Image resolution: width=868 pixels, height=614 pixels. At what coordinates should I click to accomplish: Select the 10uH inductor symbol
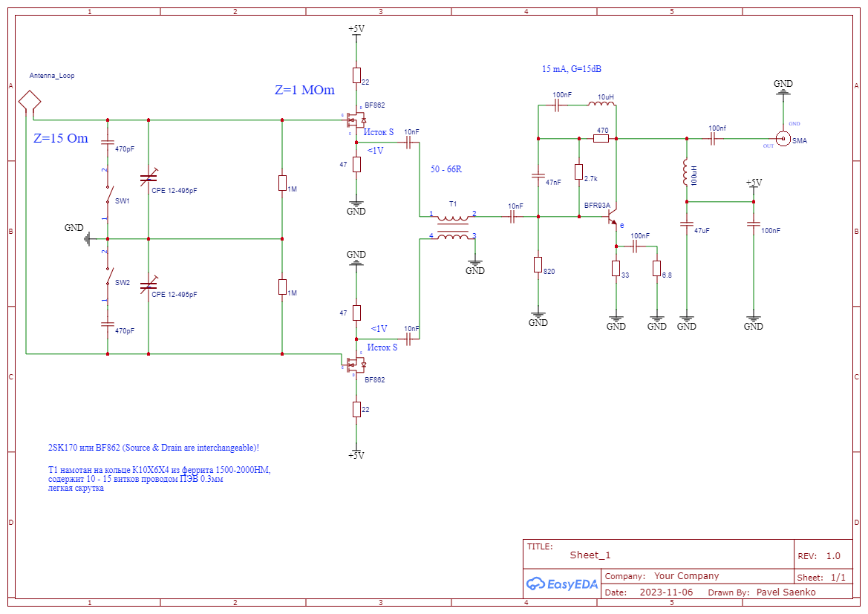[604, 105]
